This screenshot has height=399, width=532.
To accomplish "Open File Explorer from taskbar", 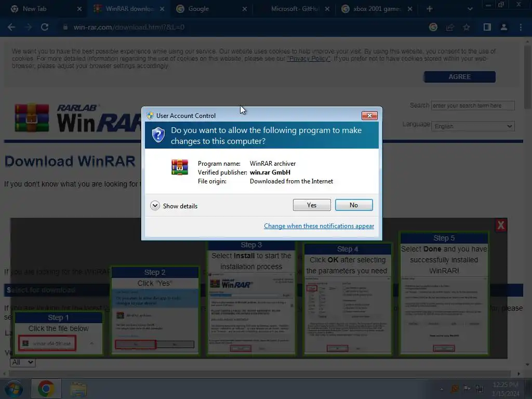I will tap(78, 389).
